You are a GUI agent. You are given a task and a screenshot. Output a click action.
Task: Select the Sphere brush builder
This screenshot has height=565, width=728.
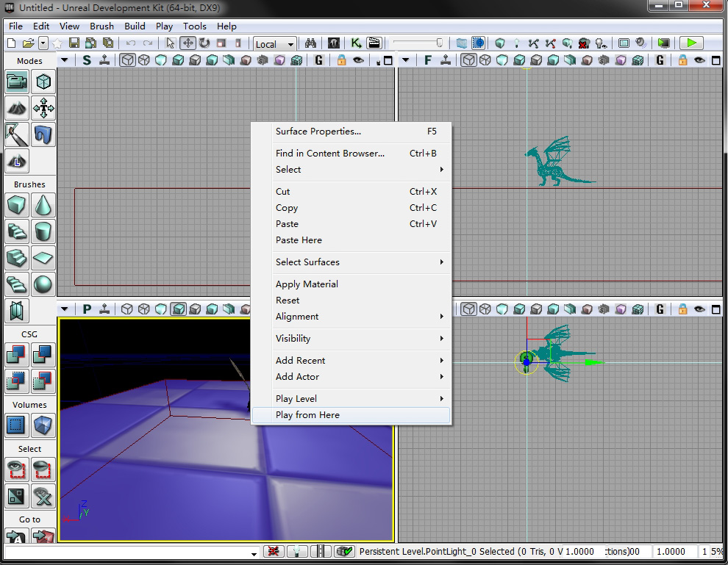tap(44, 284)
